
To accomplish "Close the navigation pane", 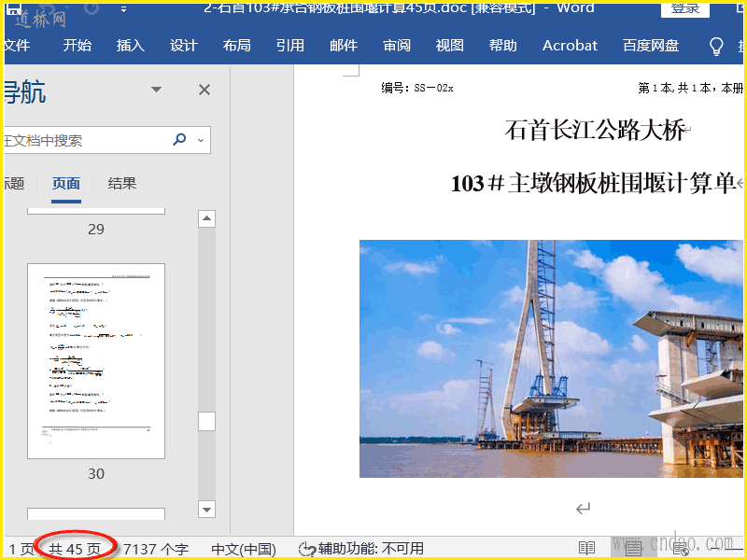I will pos(204,90).
